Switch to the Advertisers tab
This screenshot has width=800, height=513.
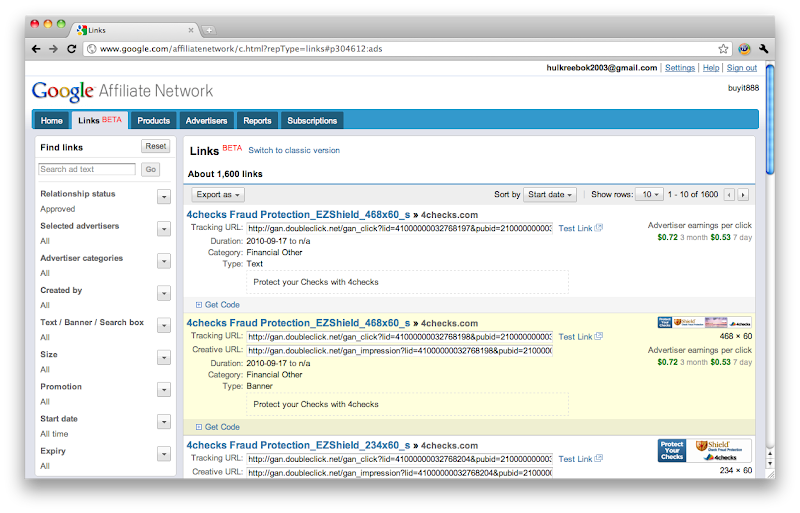(x=206, y=120)
